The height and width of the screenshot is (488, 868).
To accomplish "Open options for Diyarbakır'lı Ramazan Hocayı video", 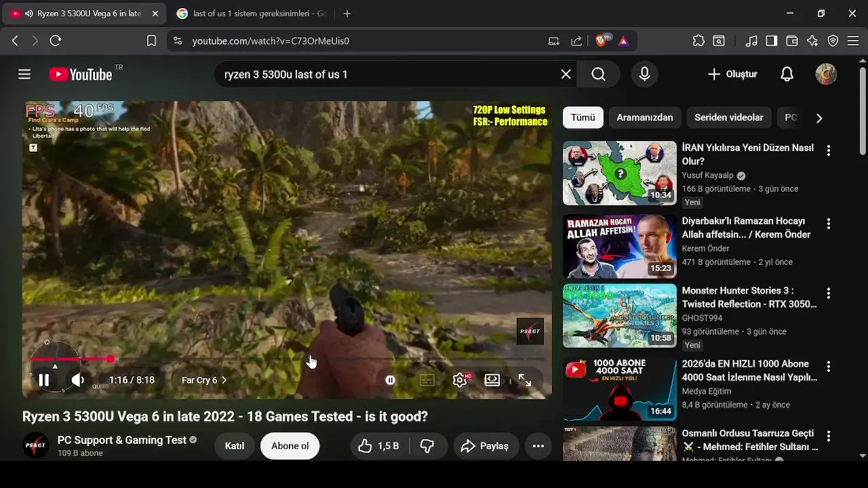I will point(828,224).
